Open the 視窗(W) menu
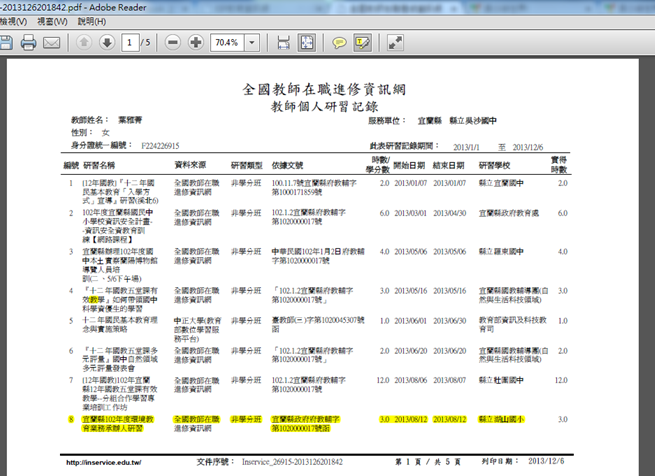 [53, 20]
